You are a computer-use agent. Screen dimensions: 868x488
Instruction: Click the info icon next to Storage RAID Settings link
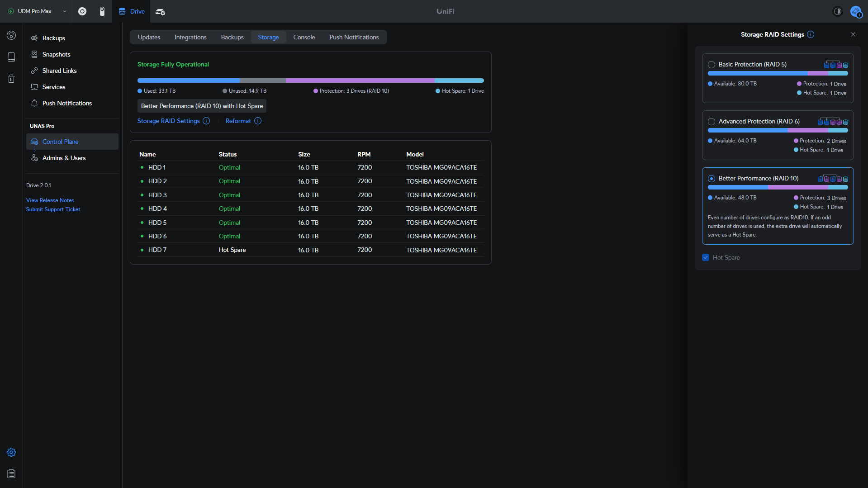tap(206, 121)
